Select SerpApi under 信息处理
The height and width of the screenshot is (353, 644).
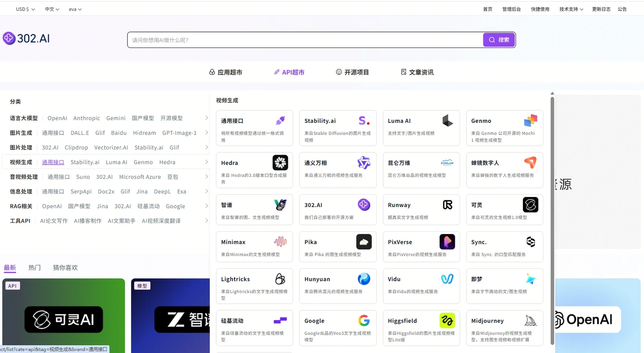pos(81,191)
